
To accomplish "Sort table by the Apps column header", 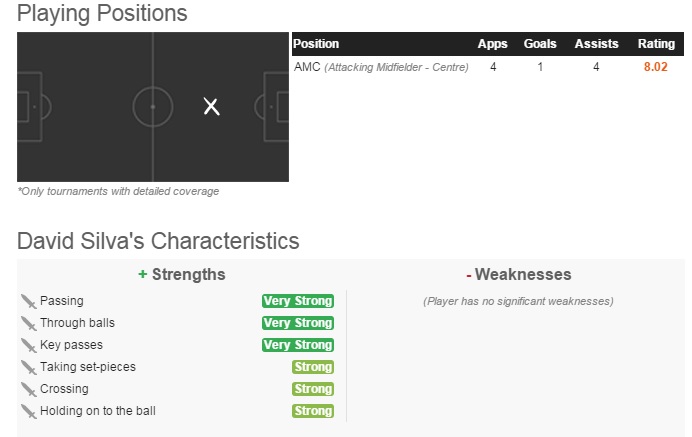I will click(x=493, y=44).
